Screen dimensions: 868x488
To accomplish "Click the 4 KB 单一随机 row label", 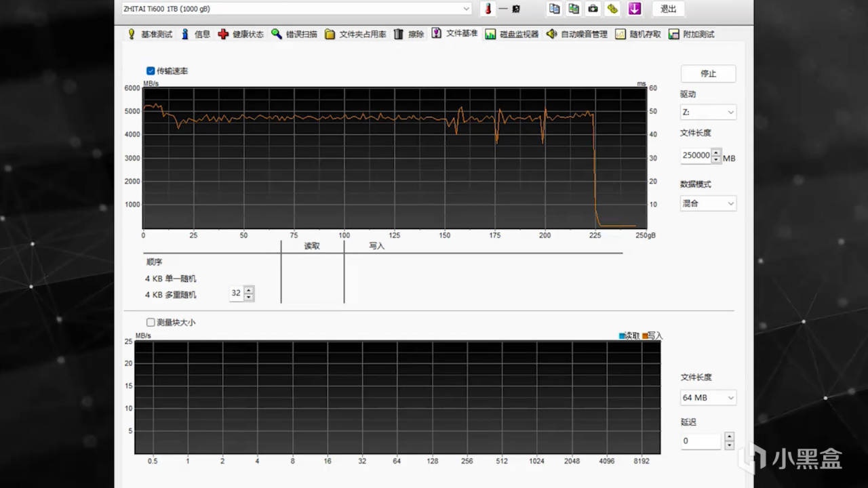I will 171,279.
